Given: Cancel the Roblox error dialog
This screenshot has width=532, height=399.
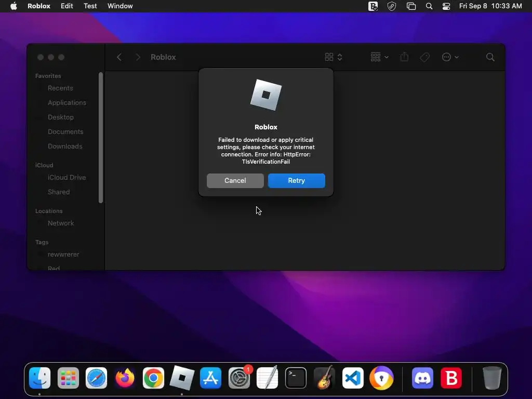Looking at the screenshot, I should 235,180.
